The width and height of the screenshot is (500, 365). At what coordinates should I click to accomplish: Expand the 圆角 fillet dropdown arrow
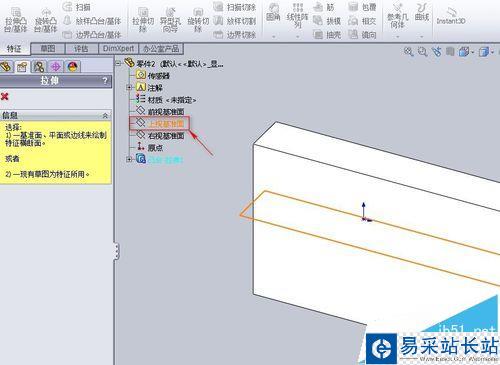[x=273, y=36]
